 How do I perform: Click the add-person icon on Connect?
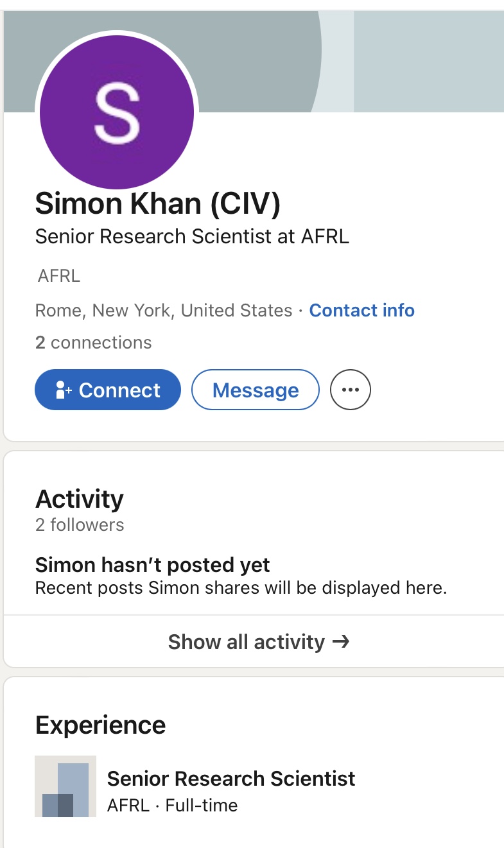coord(64,390)
